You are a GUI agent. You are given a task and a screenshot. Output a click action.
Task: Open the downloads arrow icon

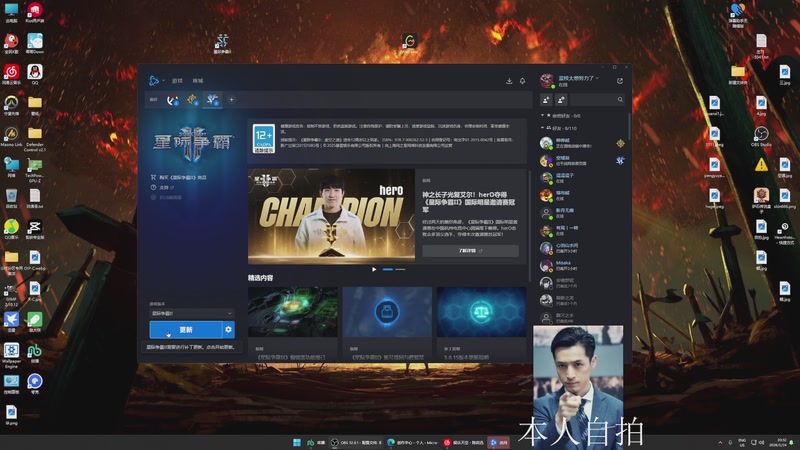[x=509, y=81]
